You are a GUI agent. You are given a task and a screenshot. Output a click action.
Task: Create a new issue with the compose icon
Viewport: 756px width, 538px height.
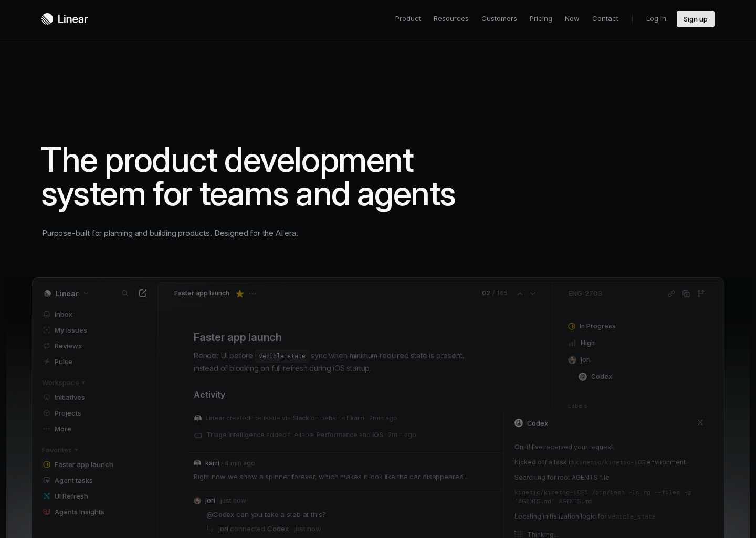pyautogui.click(x=142, y=293)
